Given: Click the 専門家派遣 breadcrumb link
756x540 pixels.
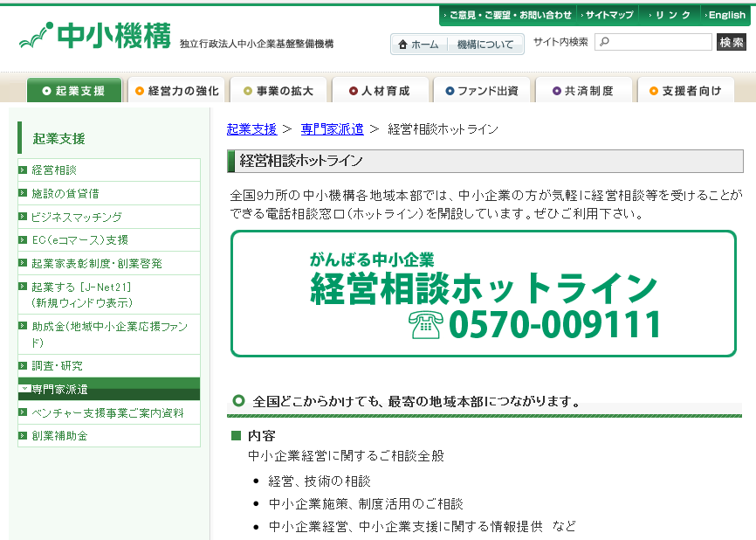Looking at the screenshot, I should [x=332, y=128].
